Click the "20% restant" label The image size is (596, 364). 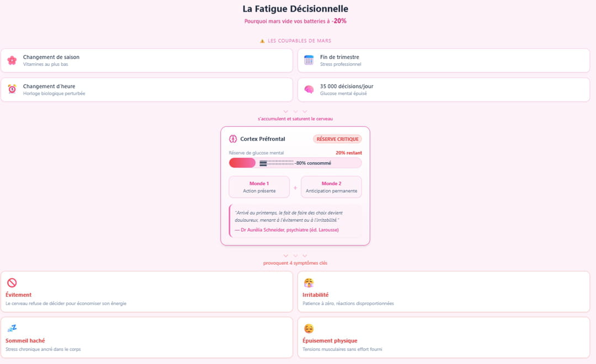click(x=349, y=153)
